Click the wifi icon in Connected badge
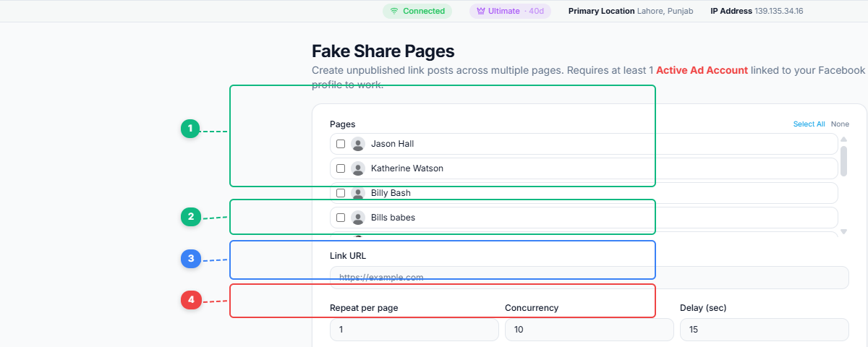The image size is (868, 347). [x=394, y=12]
